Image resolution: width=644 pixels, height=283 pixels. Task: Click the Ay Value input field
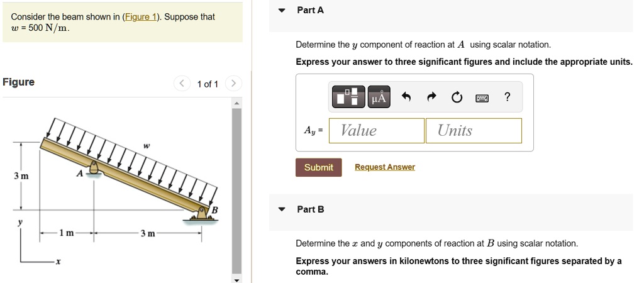click(x=377, y=131)
